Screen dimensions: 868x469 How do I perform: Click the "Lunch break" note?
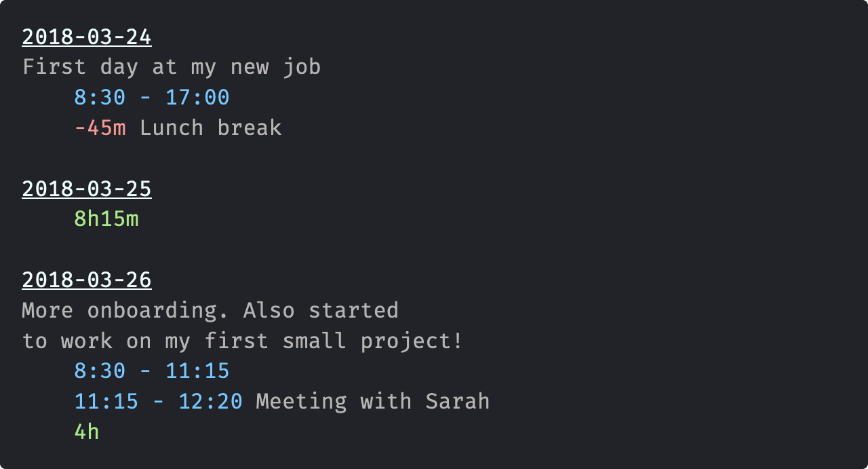click(x=210, y=128)
